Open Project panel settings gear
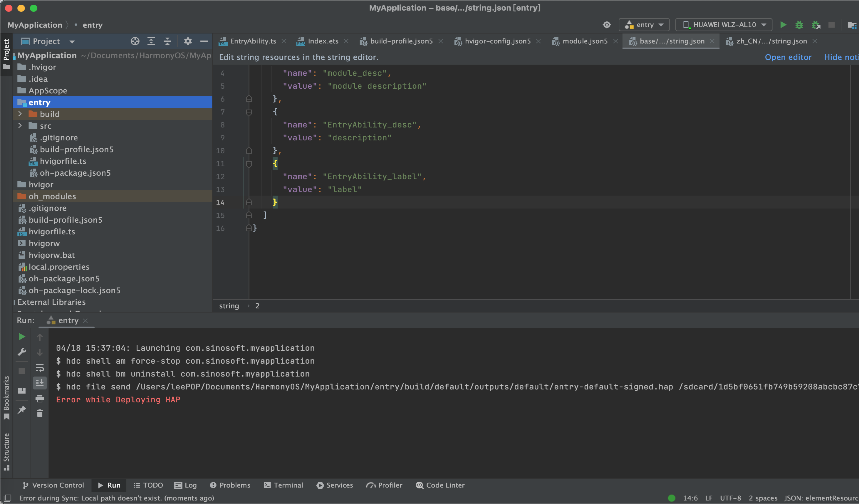Viewport: 859px width, 504px height. point(188,41)
